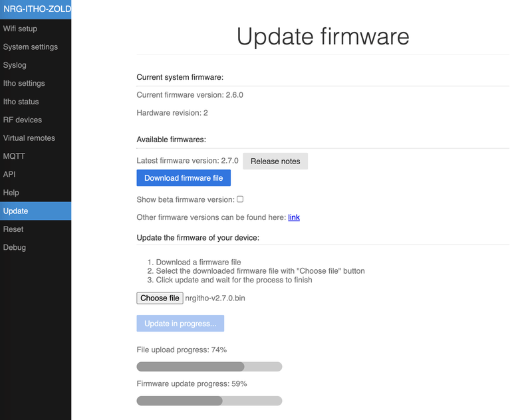Go to the Reset page
Viewport: 532px width, 420px height.
pos(13,229)
